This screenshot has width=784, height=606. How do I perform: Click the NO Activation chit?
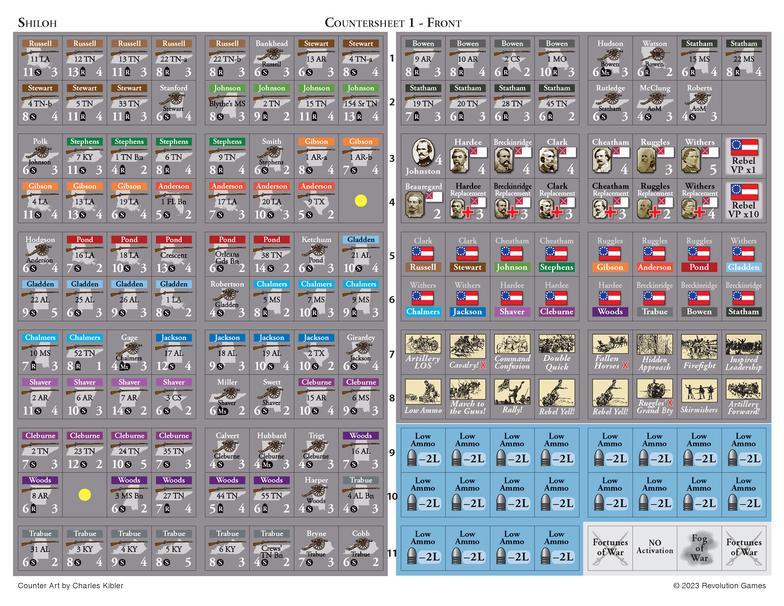pos(654,548)
